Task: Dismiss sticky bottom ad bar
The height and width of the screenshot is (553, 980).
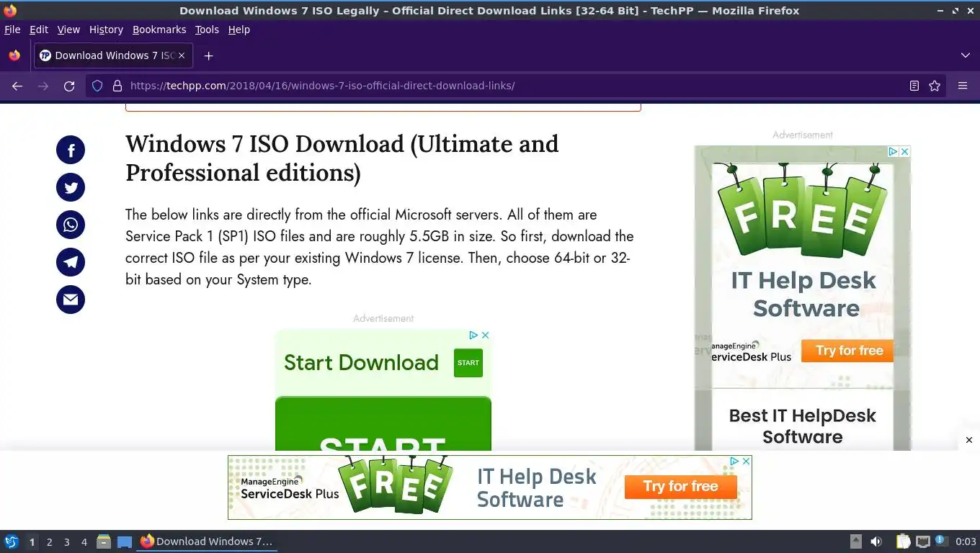Action: point(969,440)
